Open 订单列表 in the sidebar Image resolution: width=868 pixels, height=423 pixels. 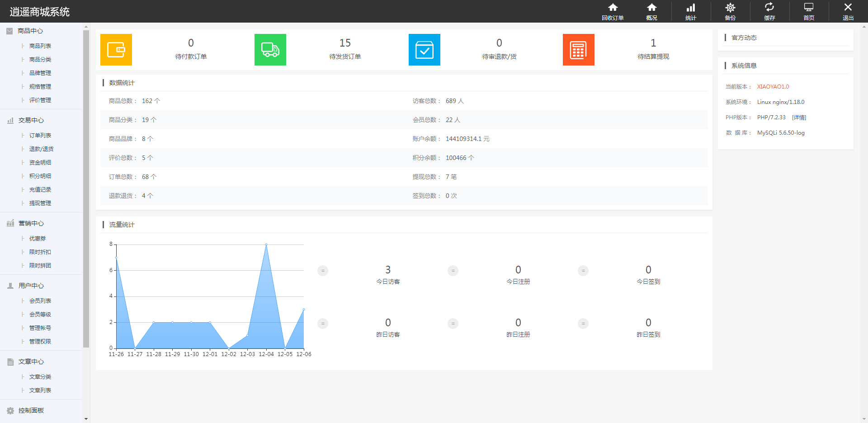pos(40,135)
